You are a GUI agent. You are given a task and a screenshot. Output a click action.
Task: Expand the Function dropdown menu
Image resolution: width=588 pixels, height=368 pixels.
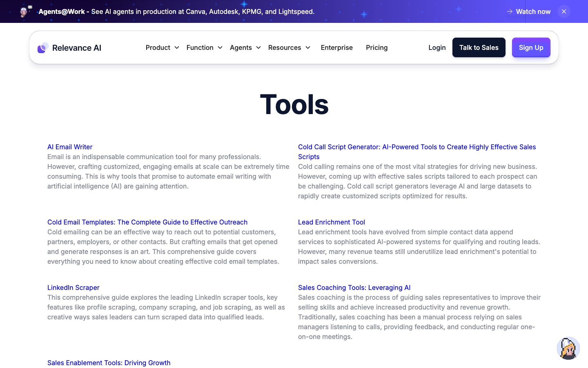click(x=204, y=47)
